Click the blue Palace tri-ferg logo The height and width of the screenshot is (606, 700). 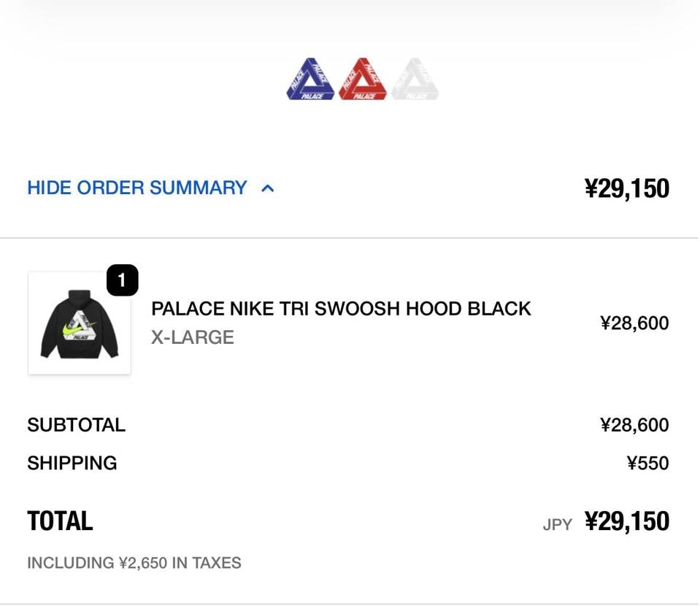(x=310, y=80)
